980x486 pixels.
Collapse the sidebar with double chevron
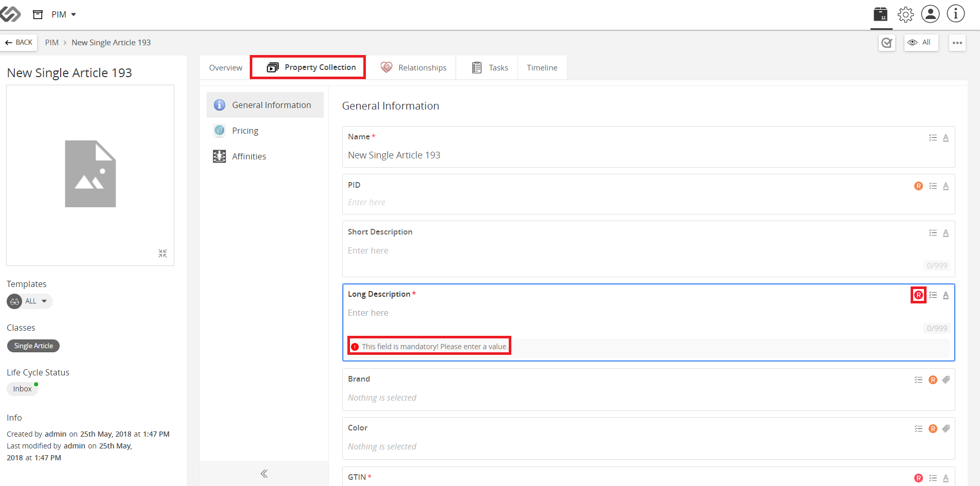tap(264, 474)
